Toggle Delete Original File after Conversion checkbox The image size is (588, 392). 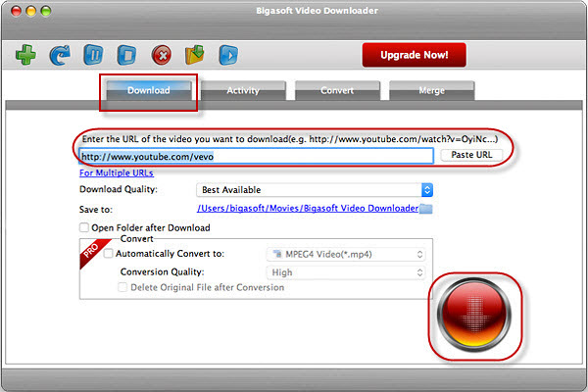(122, 287)
